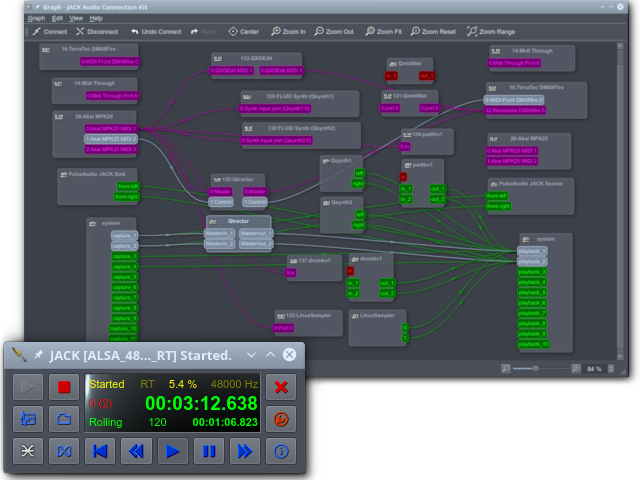Open the Edit menu
The height and width of the screenshot is (480, 640).
(x=57, y=18)
